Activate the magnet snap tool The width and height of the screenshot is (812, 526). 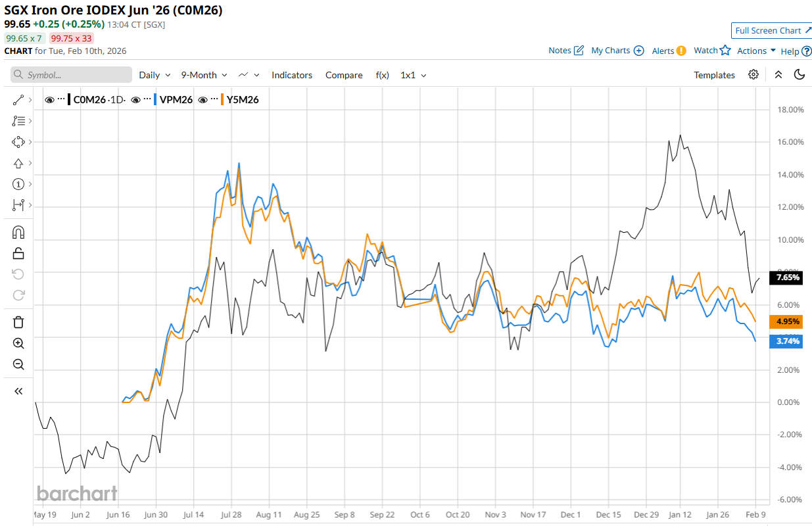click(x=18, y=232)
